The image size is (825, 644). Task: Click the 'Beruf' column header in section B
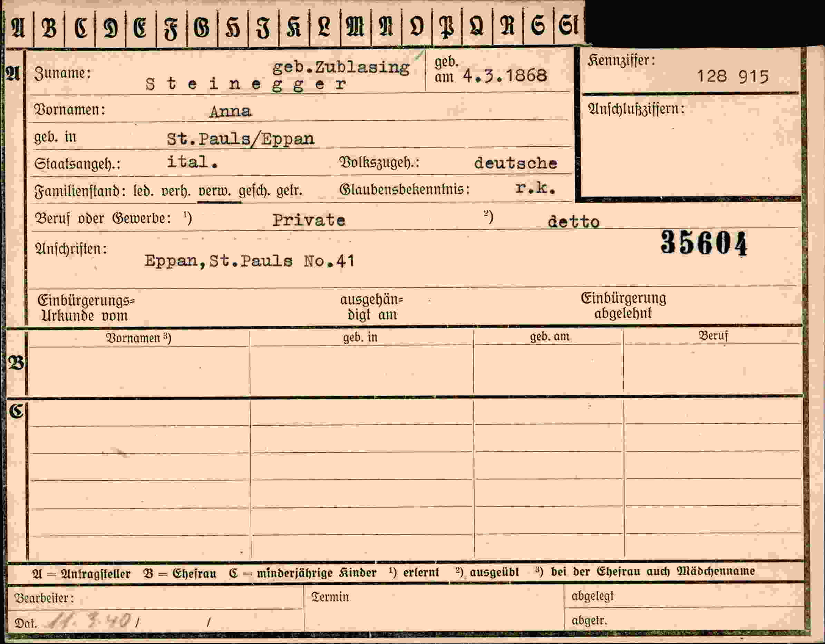pos(713,336)
